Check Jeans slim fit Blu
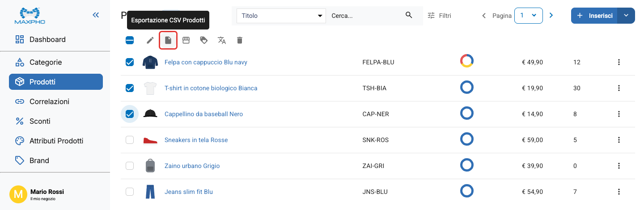 tap(130, 192)
